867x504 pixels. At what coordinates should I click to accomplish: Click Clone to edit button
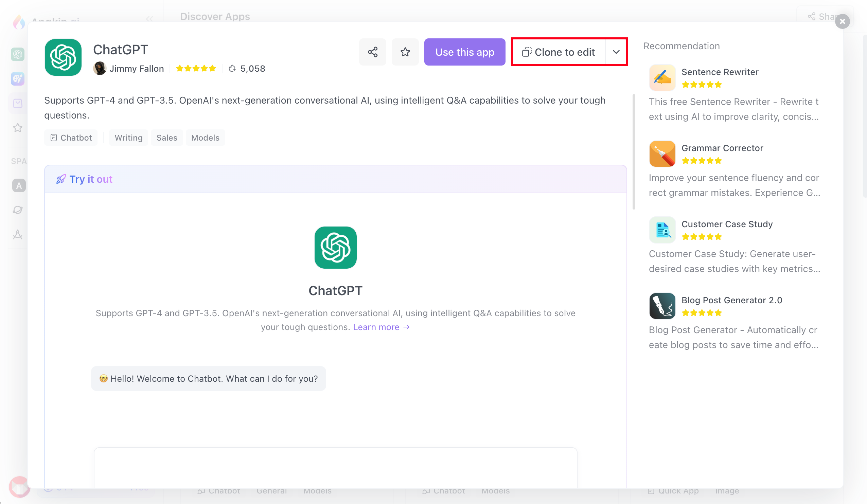point(559,52)
